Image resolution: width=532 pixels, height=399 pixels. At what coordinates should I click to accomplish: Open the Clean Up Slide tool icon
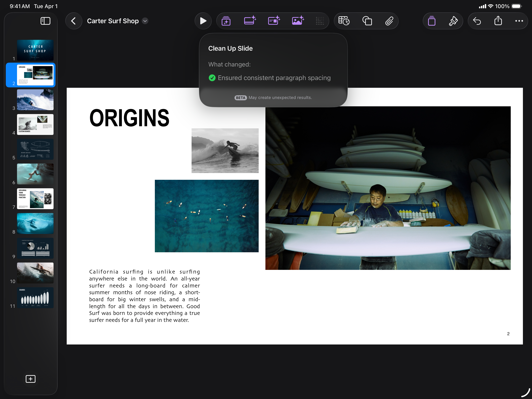coord(226,21)
